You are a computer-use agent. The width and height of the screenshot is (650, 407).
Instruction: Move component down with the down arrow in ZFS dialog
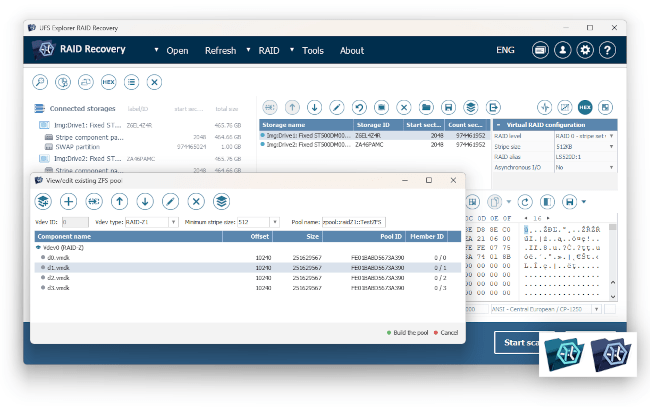tap(145, 201)
